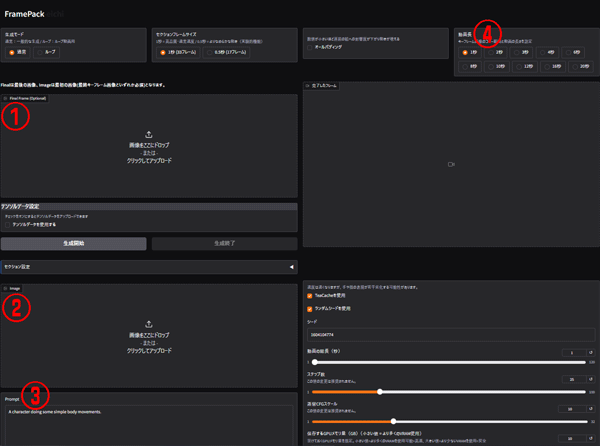Adjust the 動画の総長 (秒) slider
This screenshot has width=600, height=446.
click(x=450, y=362)
